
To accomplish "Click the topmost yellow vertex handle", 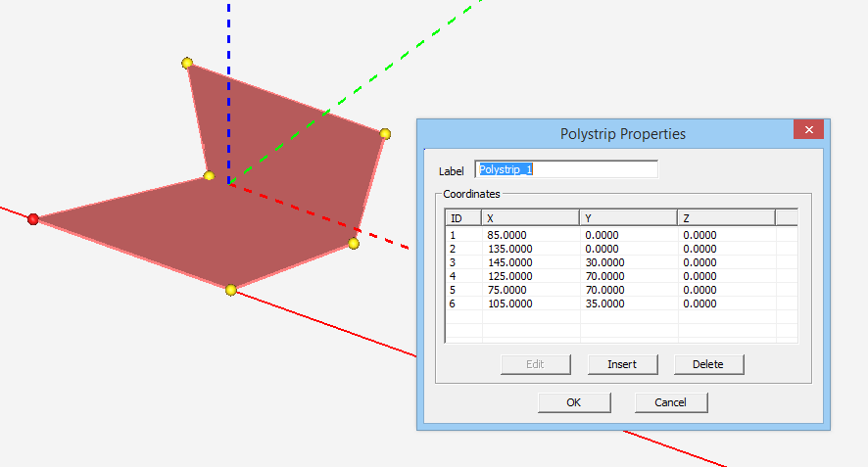I will pos(187,63).
